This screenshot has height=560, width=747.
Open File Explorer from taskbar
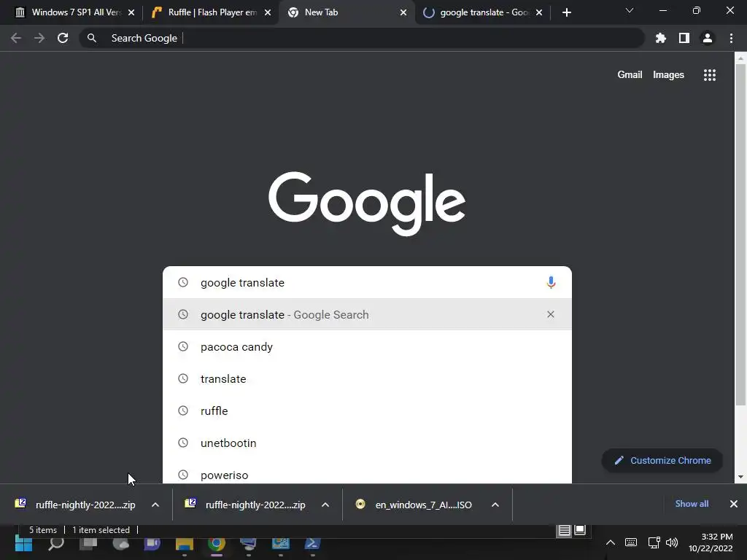(x=185, y=544)
